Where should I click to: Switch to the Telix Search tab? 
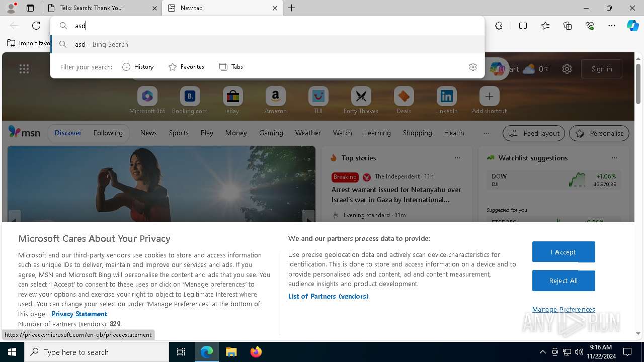(102, 8)
